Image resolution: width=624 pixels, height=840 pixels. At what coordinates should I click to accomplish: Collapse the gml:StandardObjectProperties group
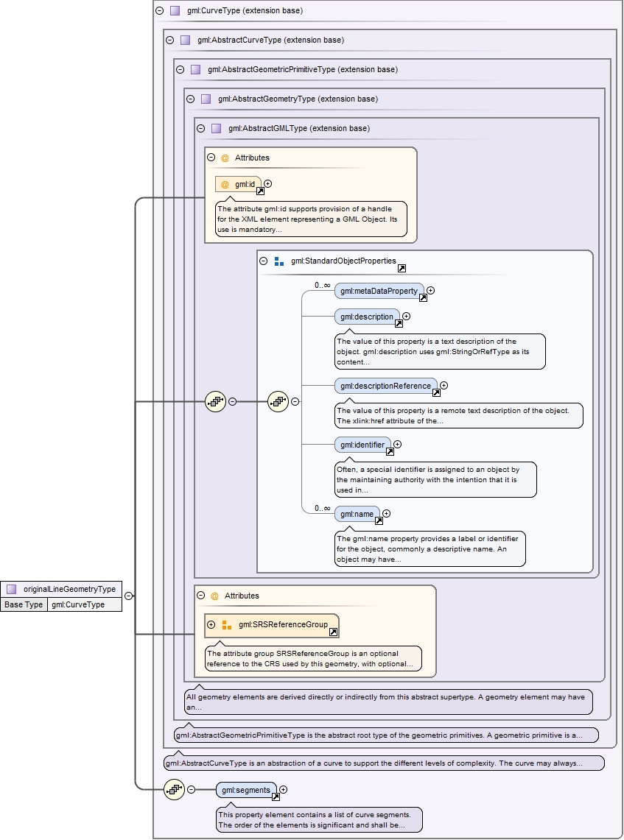pos(263,261)
